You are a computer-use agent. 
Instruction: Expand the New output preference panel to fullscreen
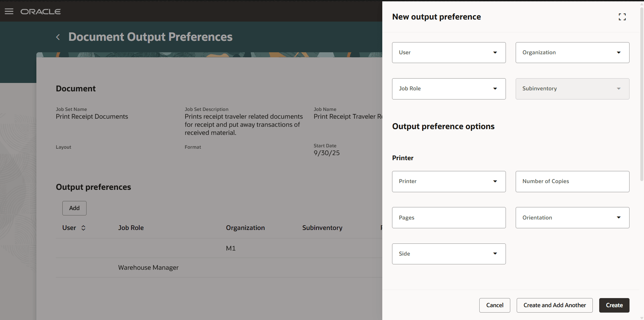[x=622, y=17]
